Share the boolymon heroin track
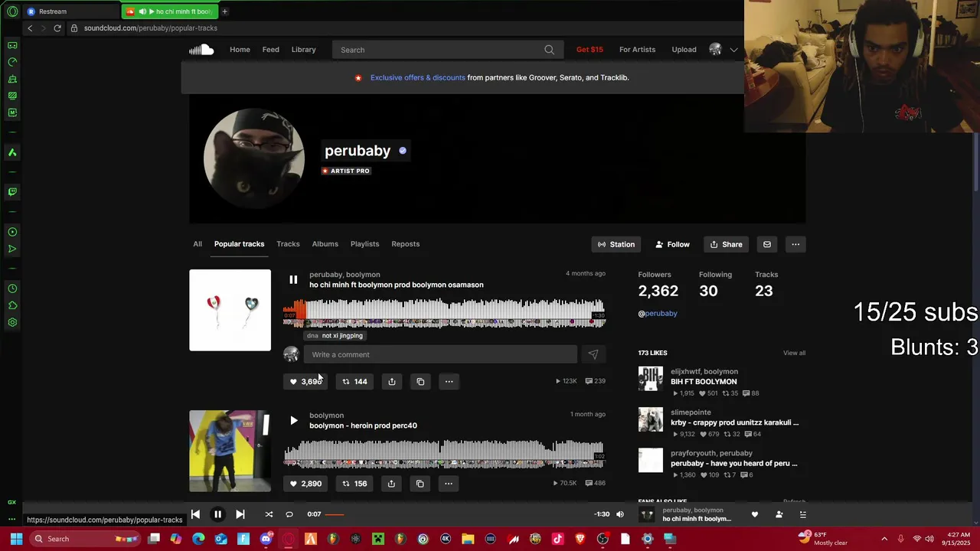Viewport: 980px width, 551px height. (x=391, y=484)
